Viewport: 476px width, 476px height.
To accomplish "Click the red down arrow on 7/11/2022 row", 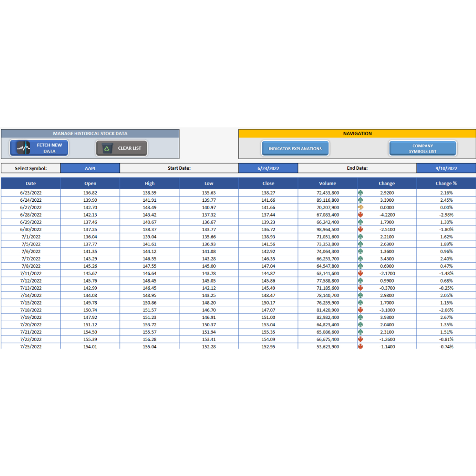I will [361, 273].
